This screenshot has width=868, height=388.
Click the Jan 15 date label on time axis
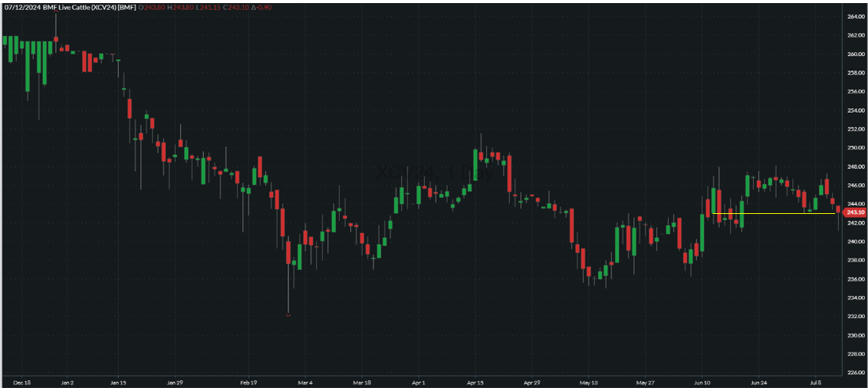click(x=117, y=382)
